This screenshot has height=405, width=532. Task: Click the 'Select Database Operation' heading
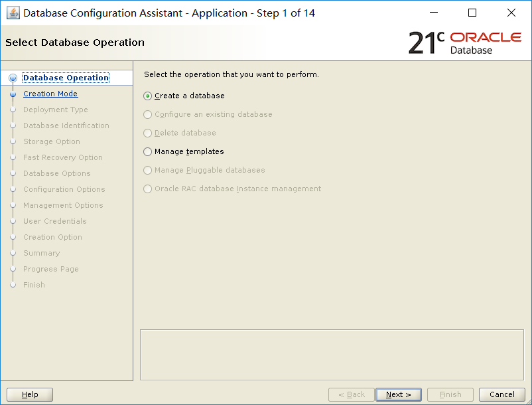point(75,42)
